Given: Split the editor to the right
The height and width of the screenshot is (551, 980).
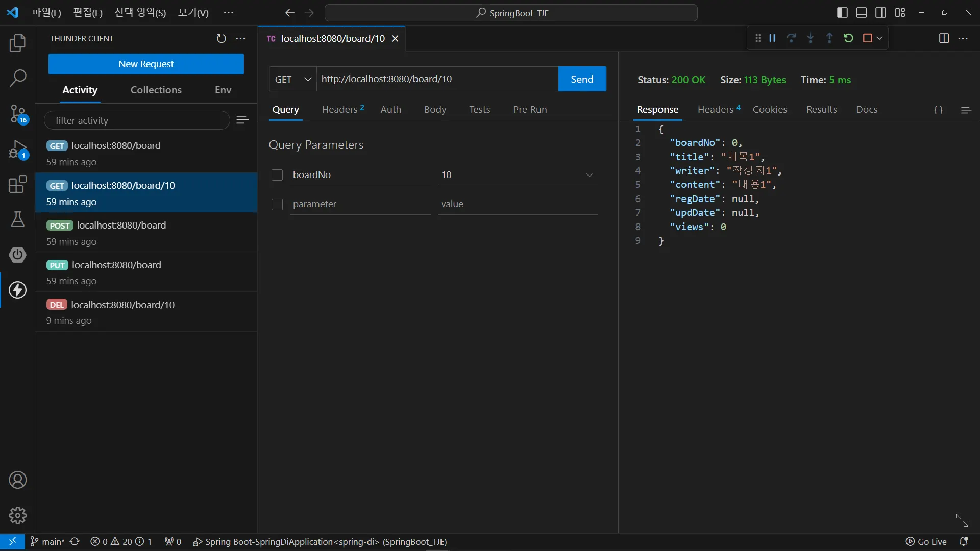Looking at the screenshot, I should point(944,39).
